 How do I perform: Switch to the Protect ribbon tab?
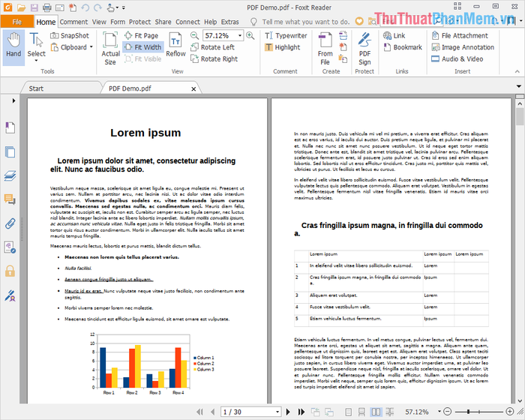139,22
